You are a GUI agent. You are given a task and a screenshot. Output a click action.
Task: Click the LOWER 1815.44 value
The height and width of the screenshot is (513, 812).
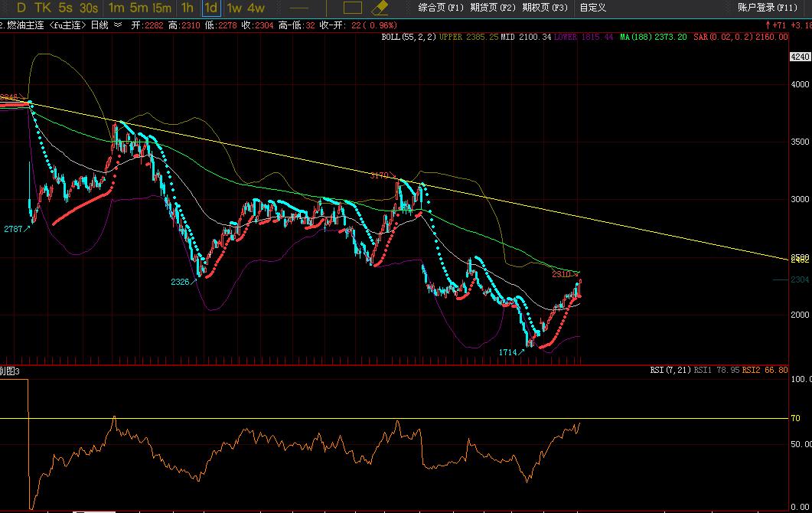point(584,37)
